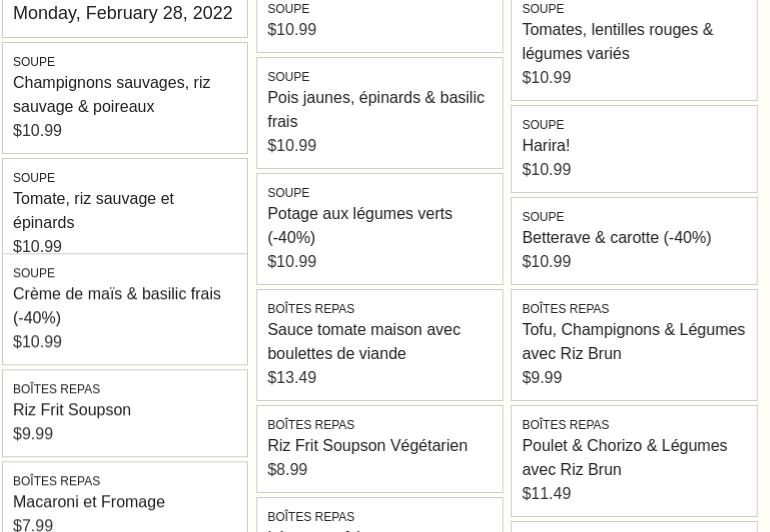The width and height of the screenshot is (770, 532).
Task: Click the $11.49 price
Action: tap(546, 494)
